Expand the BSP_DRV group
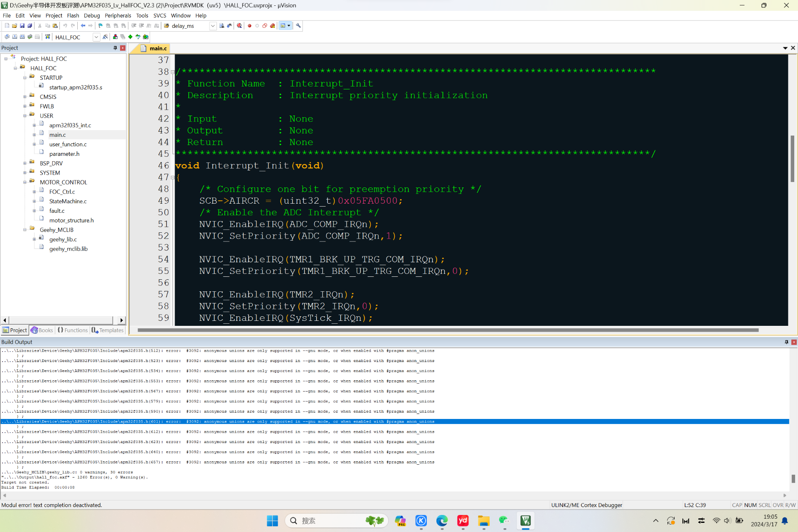This screenshot has height=532, width=798. click(x=25, y=163)
